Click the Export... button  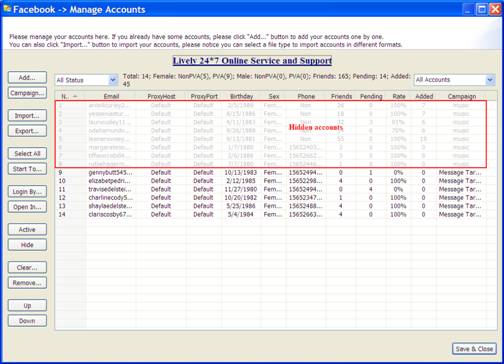[27, 131]
